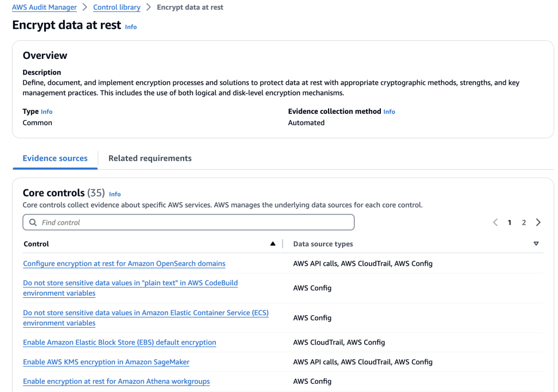Image resolution: width=558 pixels, height=392 pixels.
Task: Open Info link next to page title
Action: pos(131,27)
